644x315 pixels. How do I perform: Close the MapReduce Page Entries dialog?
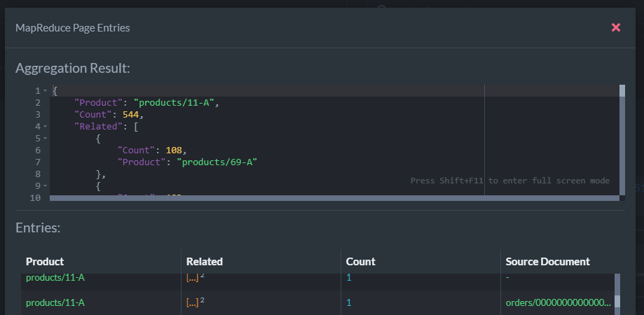click(616, 27)
